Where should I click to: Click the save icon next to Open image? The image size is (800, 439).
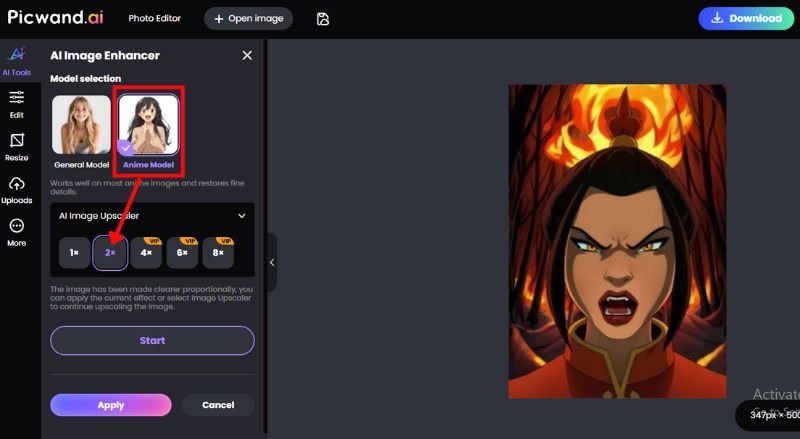[x=323, y=19]
